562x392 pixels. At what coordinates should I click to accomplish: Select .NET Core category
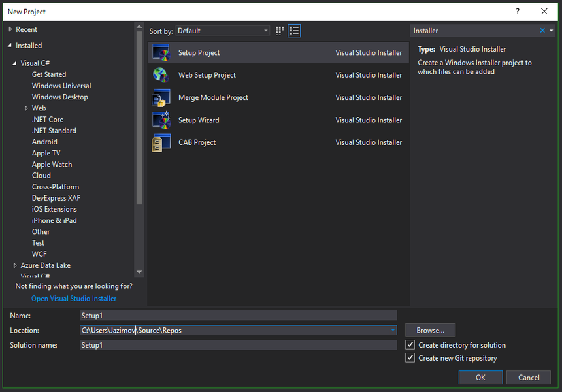pyautogui.click(x=48, y=120)
